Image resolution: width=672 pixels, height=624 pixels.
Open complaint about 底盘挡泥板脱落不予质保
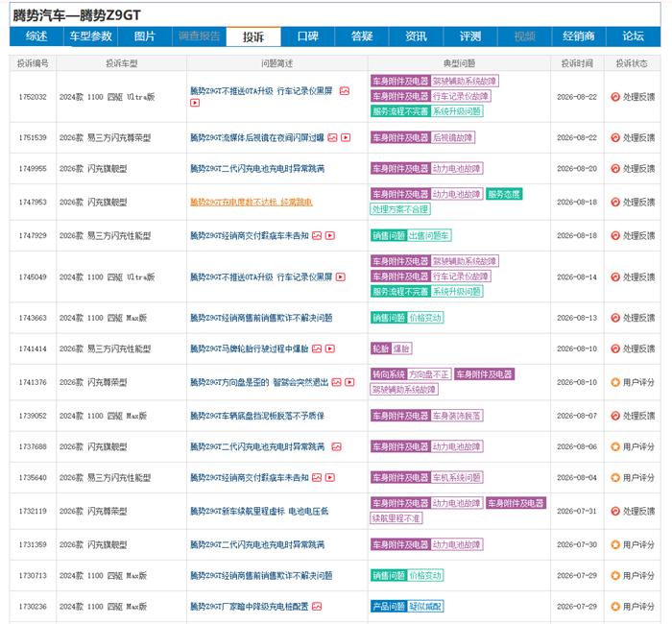[257, 416]
